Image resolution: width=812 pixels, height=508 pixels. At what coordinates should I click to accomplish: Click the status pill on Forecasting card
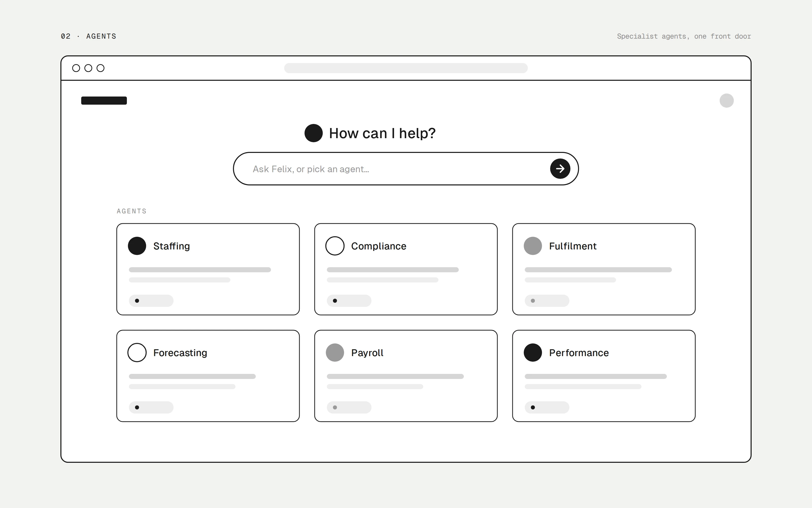click(151, 407)
